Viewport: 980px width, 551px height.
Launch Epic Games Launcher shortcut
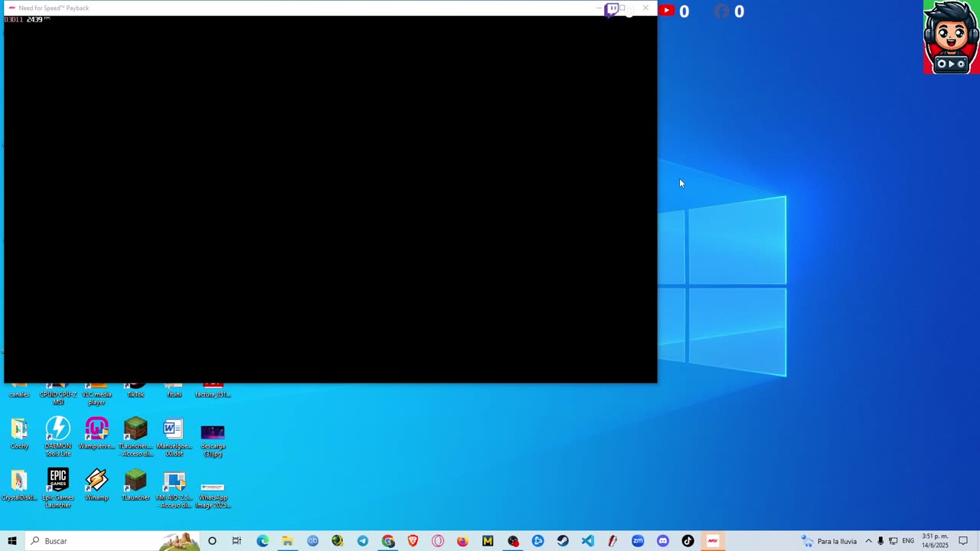[57, 487]
